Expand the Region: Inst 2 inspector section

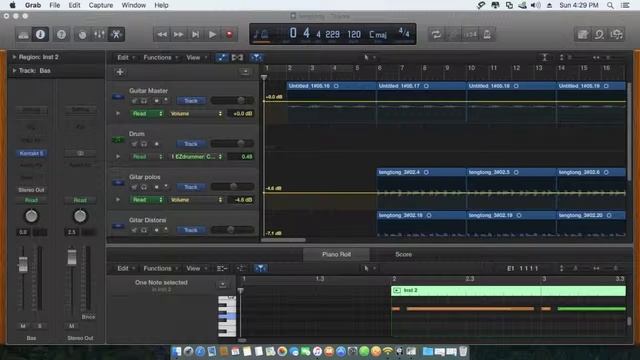point(14,57)
